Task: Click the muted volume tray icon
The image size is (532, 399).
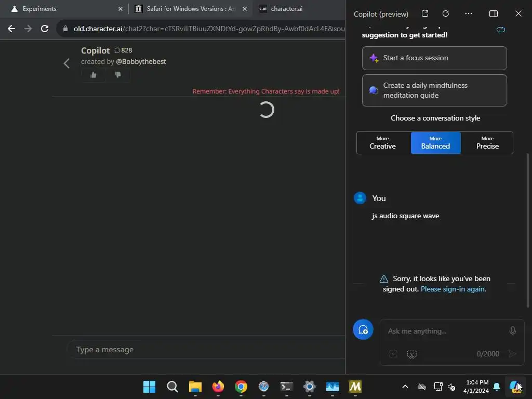Action: pos(451,387)
